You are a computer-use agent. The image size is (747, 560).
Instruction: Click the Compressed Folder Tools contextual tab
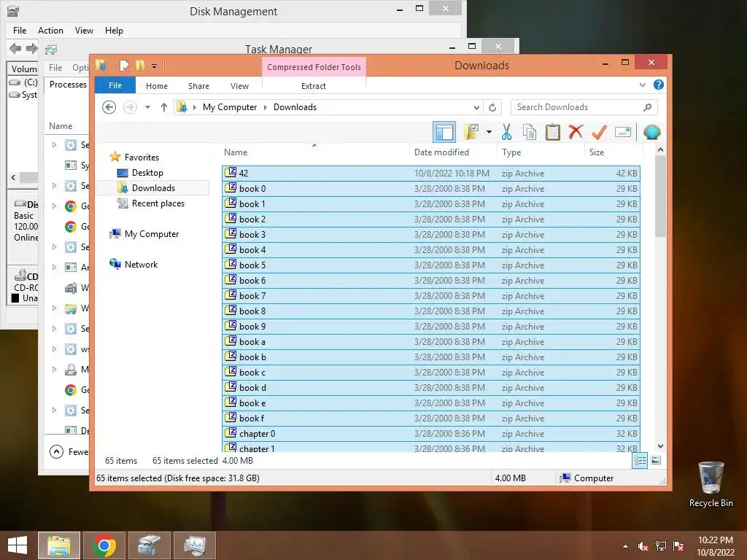tap(314, 67)
